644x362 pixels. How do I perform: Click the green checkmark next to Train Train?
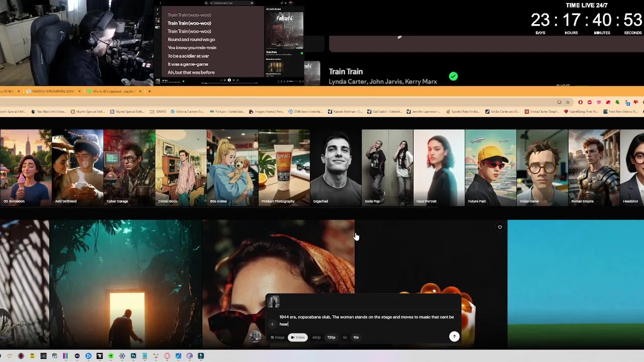(453, 76)
